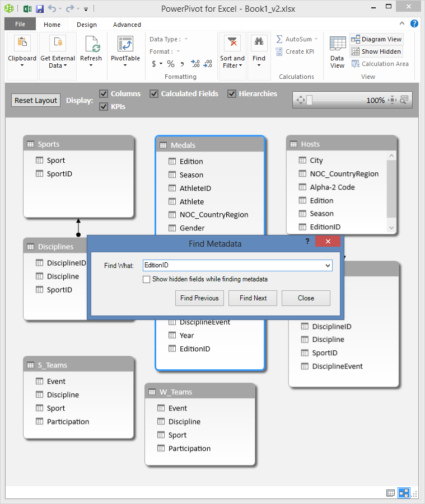Select Diagram View in ribbon
Viewport: 425px width, 504px height.
click(x=376, y=39)
